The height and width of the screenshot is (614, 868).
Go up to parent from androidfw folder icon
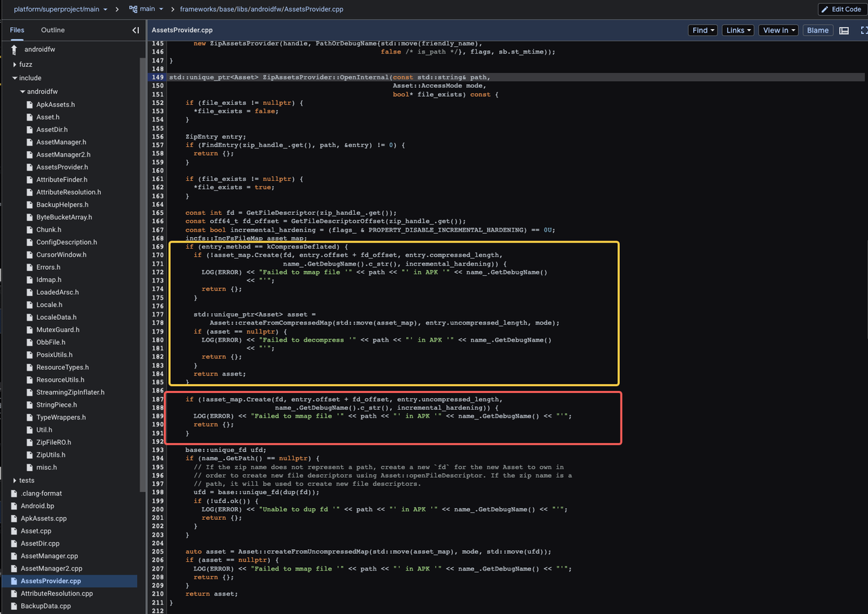[14, 49]
